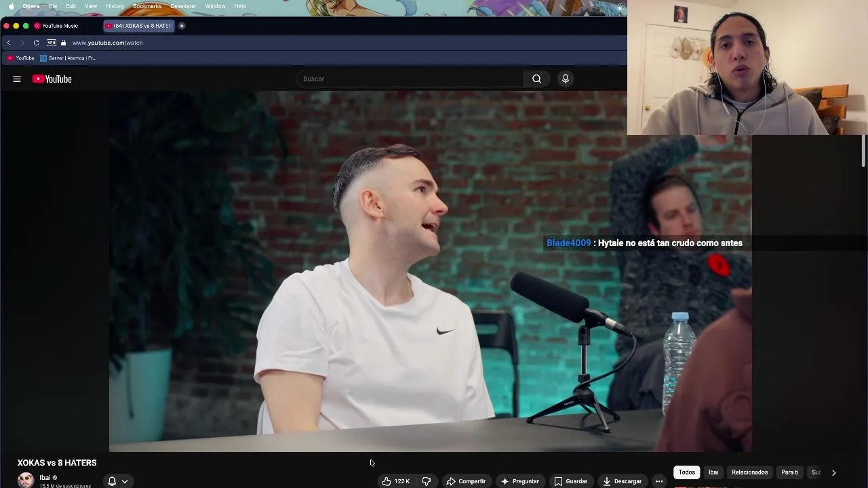Select the Para ti filter chip

790,472
